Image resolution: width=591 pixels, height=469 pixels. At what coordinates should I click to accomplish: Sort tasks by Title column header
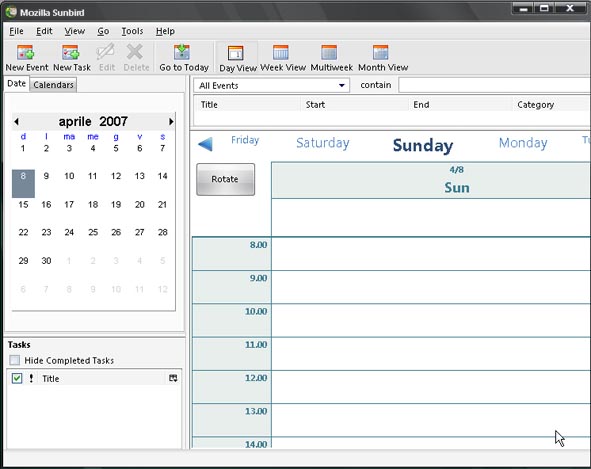click(x=102, y=379)
